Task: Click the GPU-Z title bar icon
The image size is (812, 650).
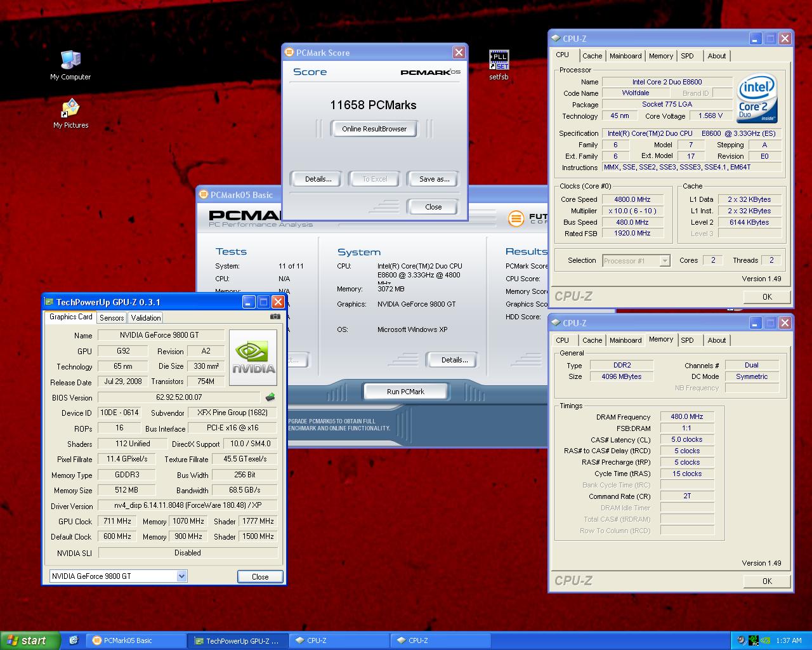Action: 49,302
